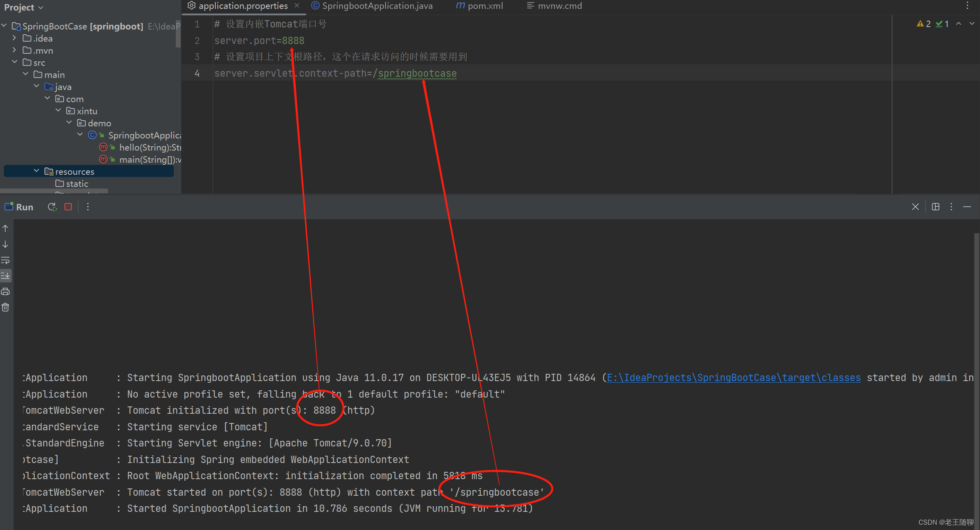
Task: Open target\classes path link in console
Action: click(734, 378)
